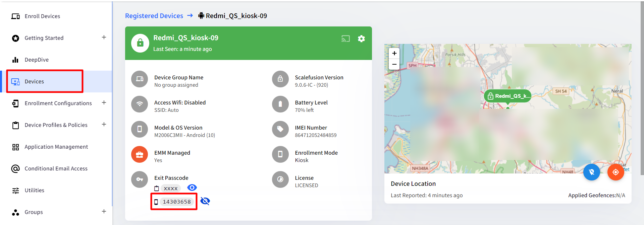The width and height of the screenshot is (644, 225).
Task: Click the Application Management grid icon
Action: click(x=15, y=147)
